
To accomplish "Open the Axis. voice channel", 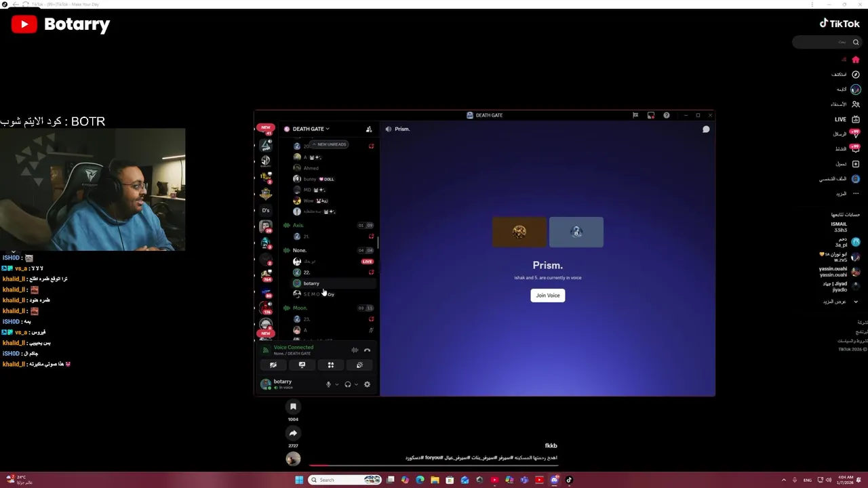I will point(298,225).
